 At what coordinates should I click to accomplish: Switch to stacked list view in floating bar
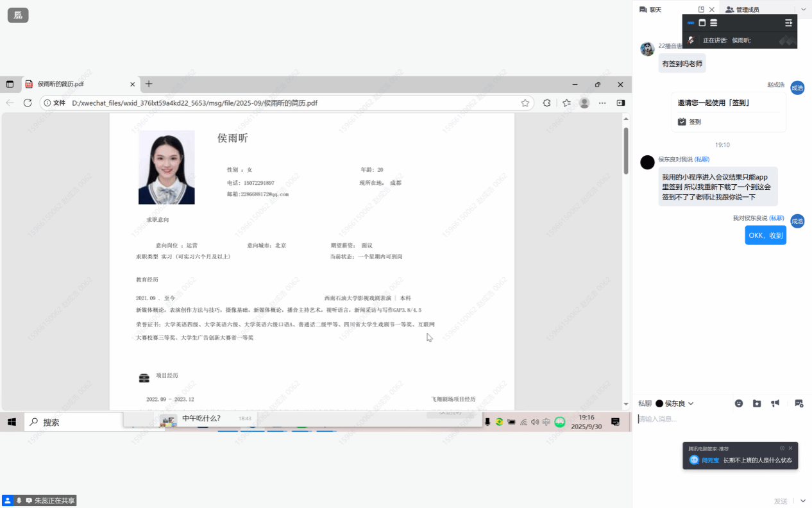pos(713,23)
